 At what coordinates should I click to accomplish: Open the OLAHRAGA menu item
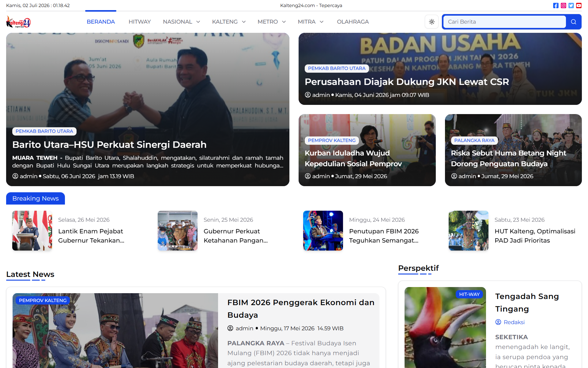pyautogui.click(x=353, y=22)
